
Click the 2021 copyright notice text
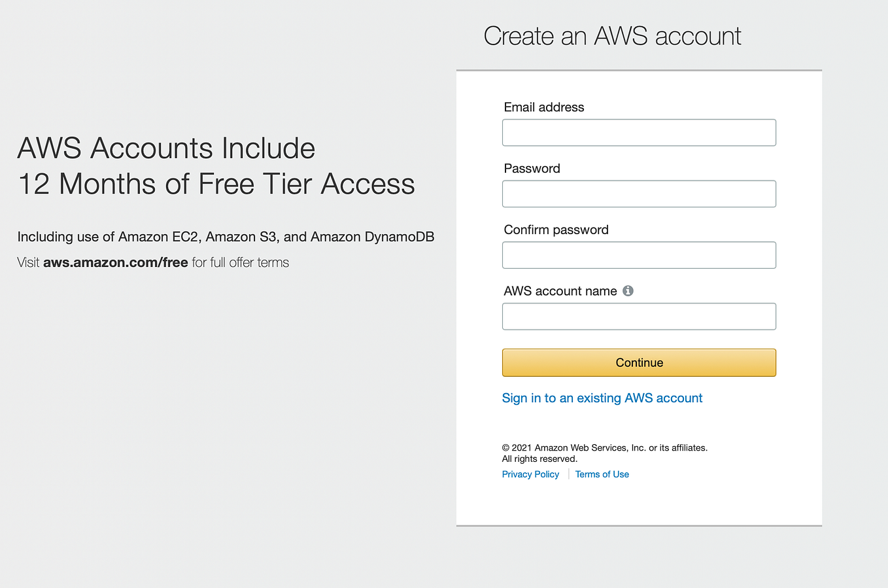point(604,447)
